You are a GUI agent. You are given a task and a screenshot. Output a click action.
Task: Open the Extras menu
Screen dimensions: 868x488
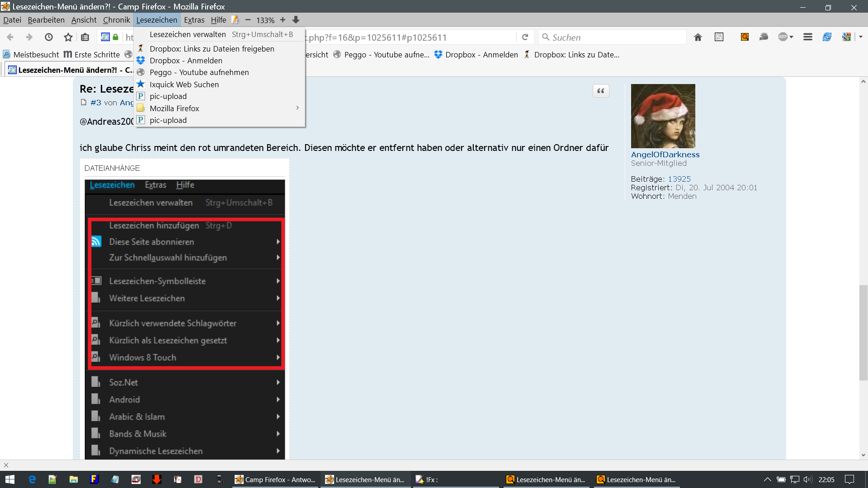194,20
